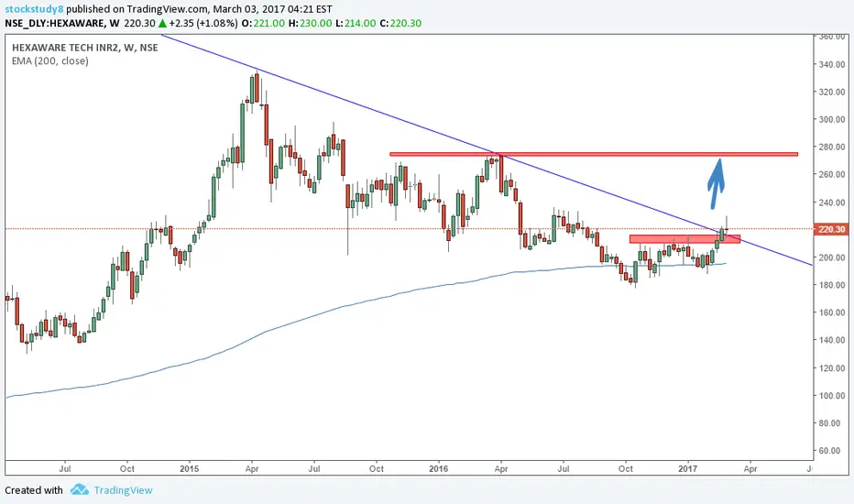Click the 340.00 price axis label
The height and width of the screenshot is (504, 854).
(832, 64)
